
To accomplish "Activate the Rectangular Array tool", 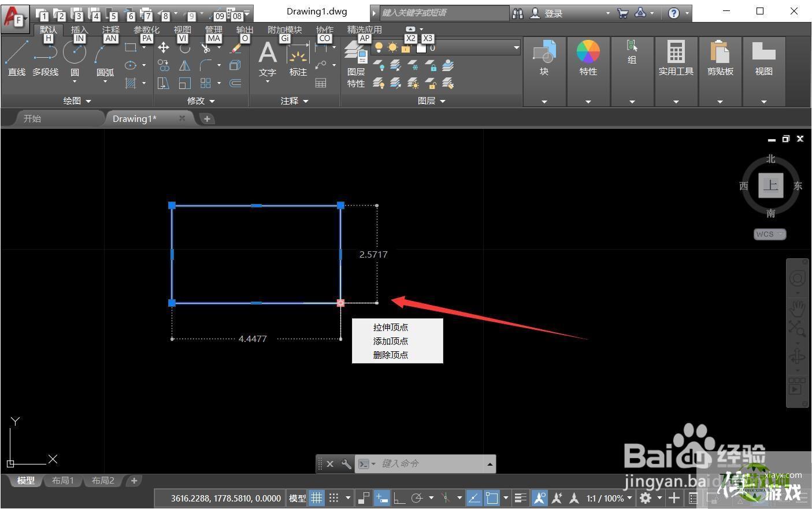I will click(206, 83).
